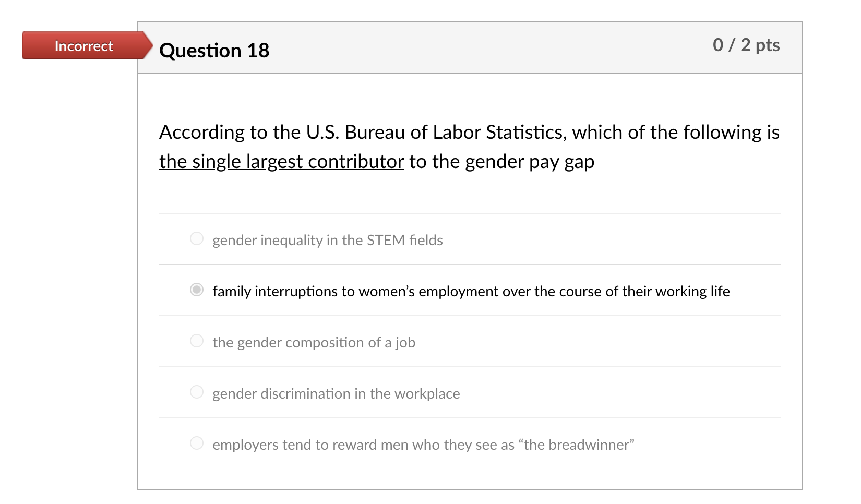Screen dimensions: 861x504
Task: Click the red Incorrect badge
Action: tap(84, 46)
